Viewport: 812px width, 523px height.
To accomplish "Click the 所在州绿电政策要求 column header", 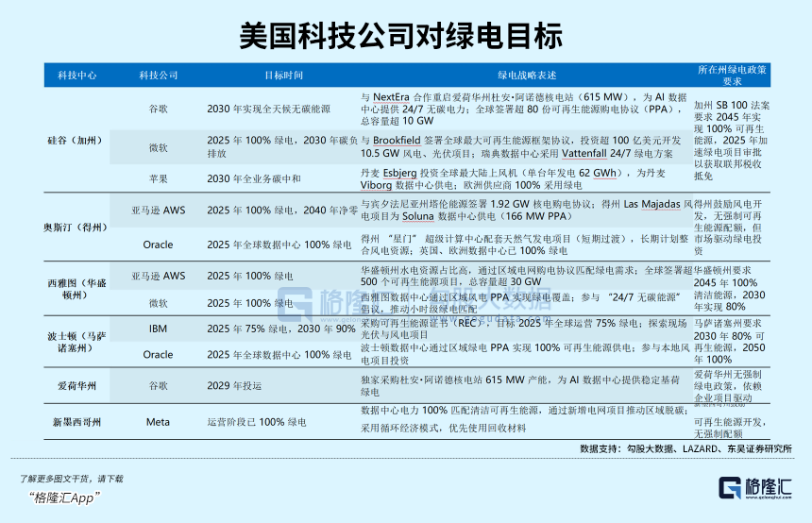I will click(x=732, y=76).
